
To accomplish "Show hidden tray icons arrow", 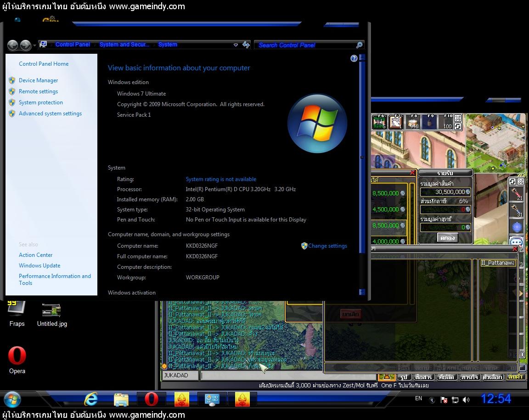I will pos(432,400).
